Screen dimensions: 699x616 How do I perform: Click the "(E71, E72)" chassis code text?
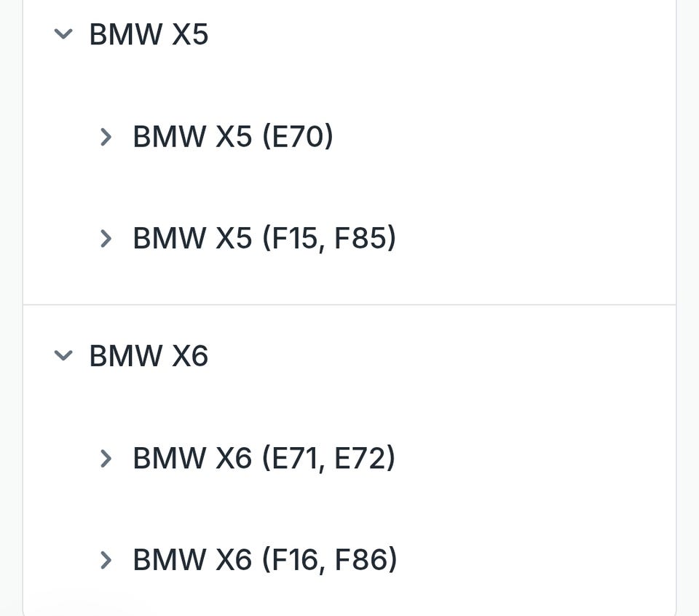328,458
